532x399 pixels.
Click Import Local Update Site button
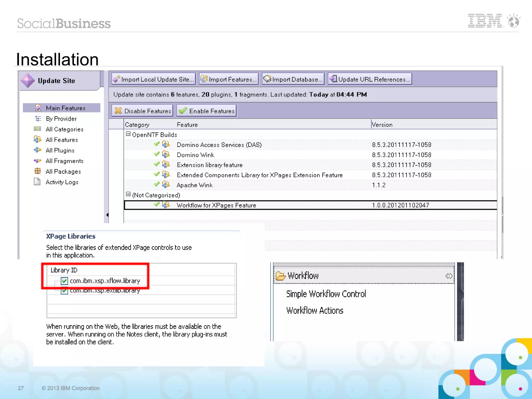click(x=154, y=79)
